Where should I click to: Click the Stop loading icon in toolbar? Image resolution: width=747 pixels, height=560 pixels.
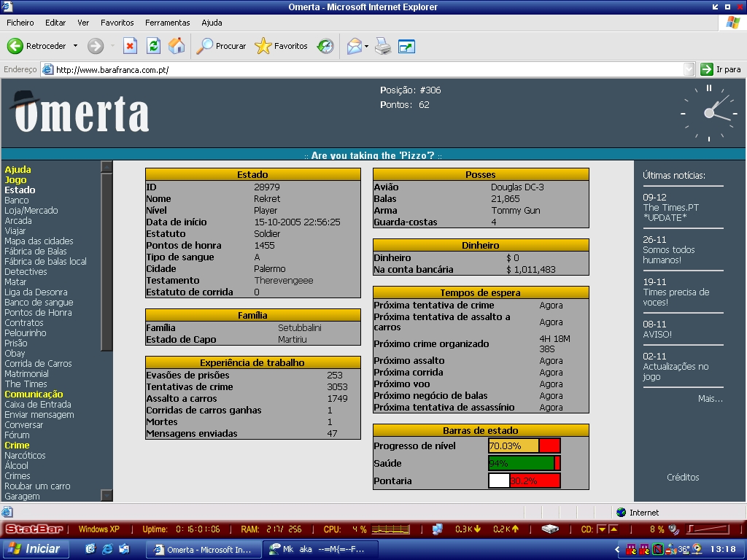pyautogui.click(x=130, y=46)
